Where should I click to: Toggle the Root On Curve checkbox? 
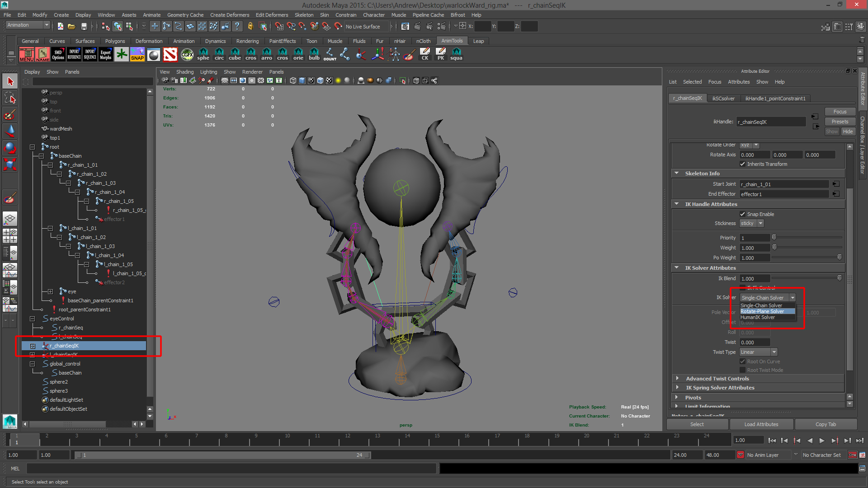point(742,361)
